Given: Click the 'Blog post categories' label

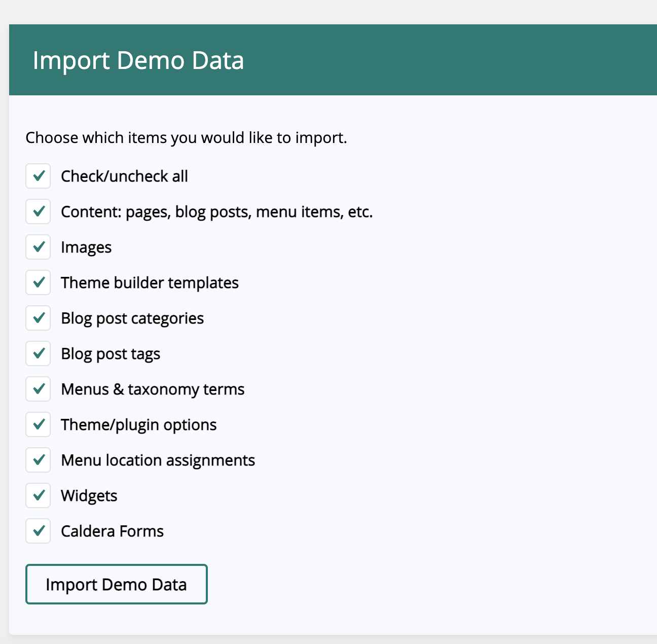Looking at the screenshot, I should [x=132, y=318].
